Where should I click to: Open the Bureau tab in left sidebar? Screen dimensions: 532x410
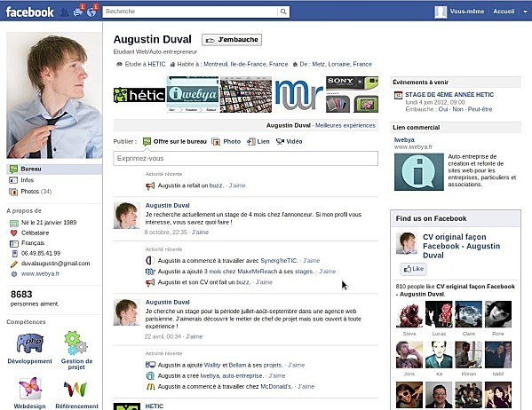54,169
